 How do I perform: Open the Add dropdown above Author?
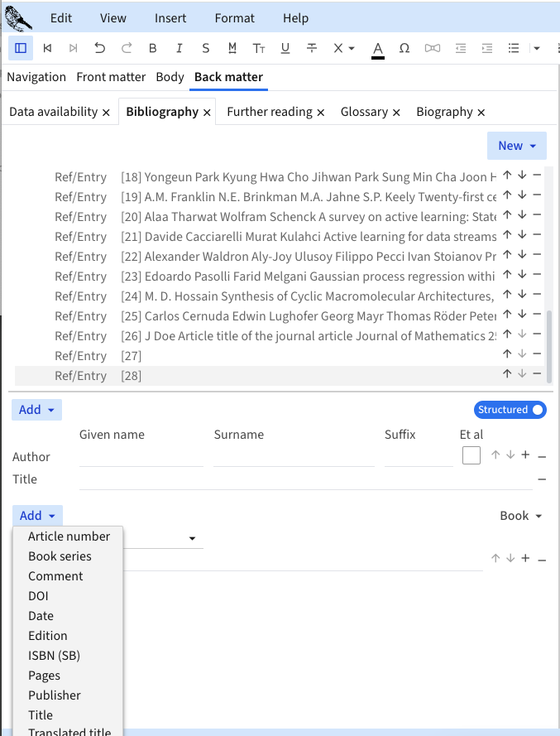click(36, 410)
